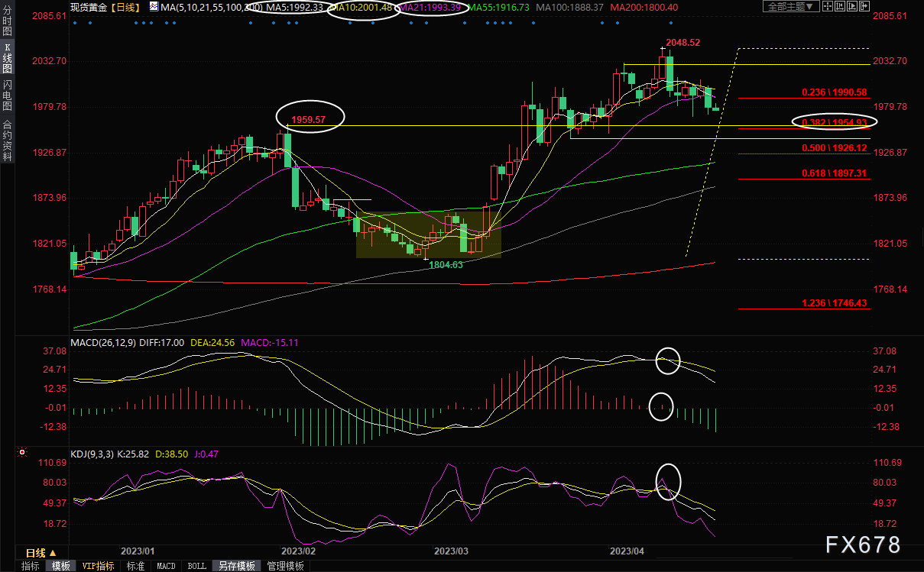Click the MA(5,10,21,55,100,200) parameters label
Viewport: 924px width, 572px height.
[212, 7]
